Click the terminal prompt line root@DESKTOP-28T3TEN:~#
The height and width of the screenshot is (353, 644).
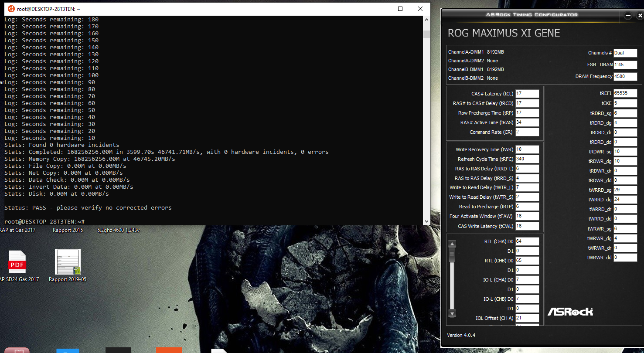[44, 222]
